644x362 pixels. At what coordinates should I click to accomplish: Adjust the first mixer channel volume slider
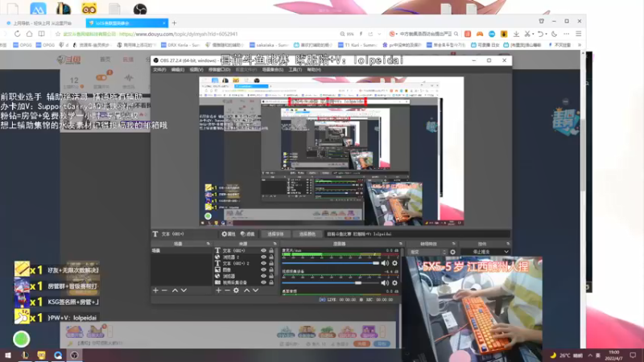pyautogui.click(x=331, y=263)
